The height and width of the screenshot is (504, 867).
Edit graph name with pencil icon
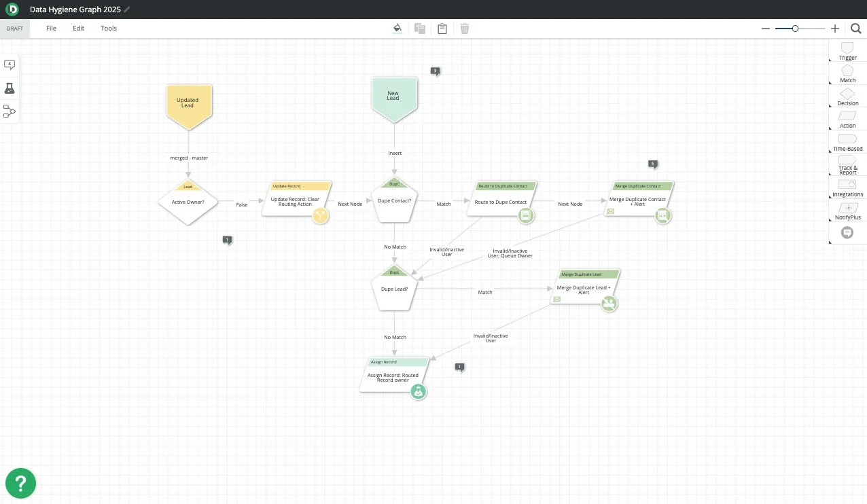[127, 10]
